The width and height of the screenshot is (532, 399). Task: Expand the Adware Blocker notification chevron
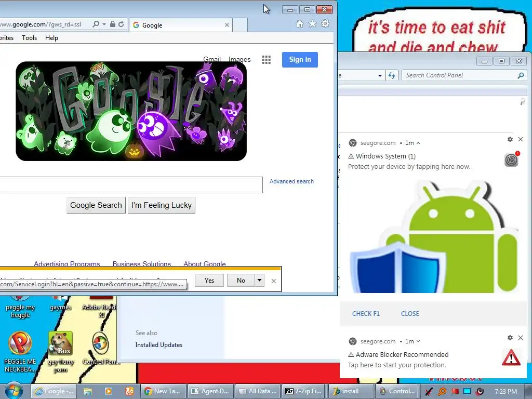pos(418,341)
